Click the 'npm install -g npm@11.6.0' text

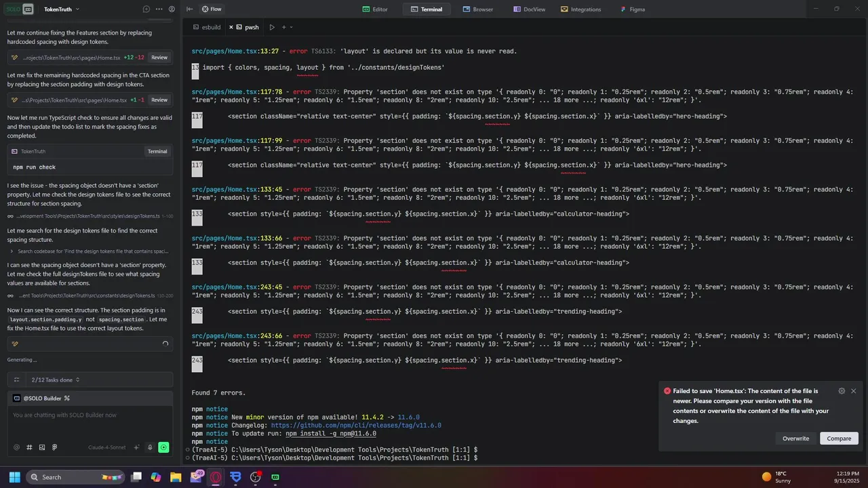(x=331, y=434)
